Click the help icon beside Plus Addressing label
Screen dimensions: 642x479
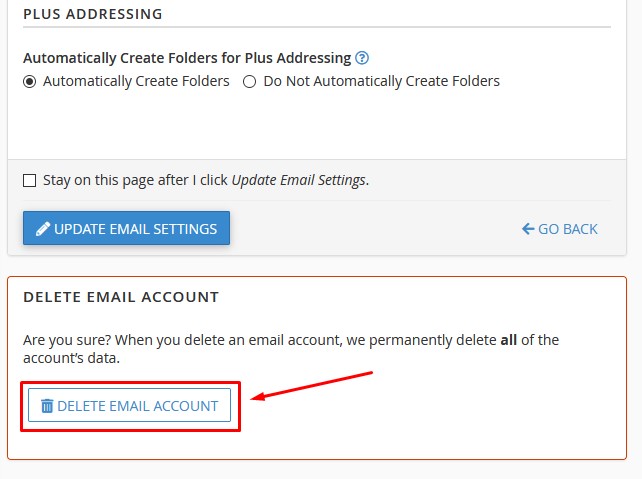tap(362, 58)
